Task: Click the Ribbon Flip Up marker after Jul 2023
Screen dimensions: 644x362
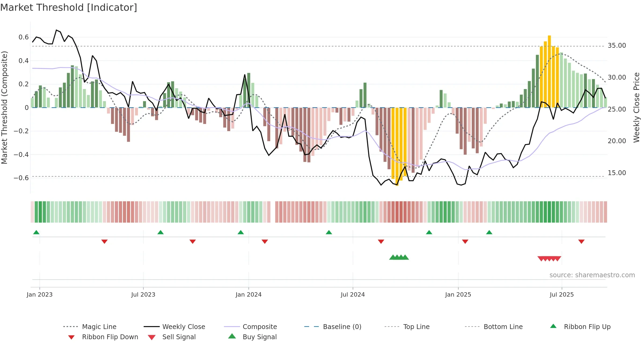Action: tap(160, 232)
